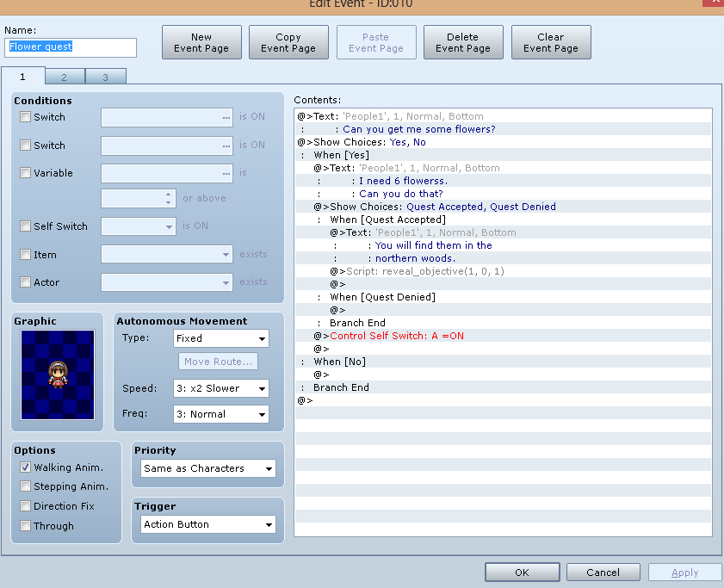Image resolution: width=724 pixels, height=588 pixels.
Task: Toggle the Walking Anim. checkbox
Action: tap(25, 467)
